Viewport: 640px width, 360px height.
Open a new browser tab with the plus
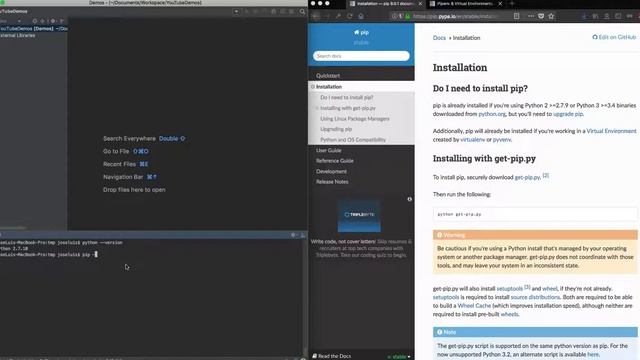(x=512, y=4)
